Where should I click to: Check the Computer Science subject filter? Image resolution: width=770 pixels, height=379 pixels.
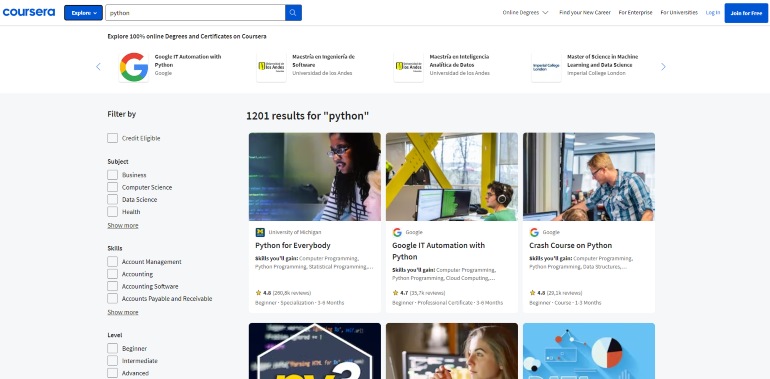click(x=112, y=187)
